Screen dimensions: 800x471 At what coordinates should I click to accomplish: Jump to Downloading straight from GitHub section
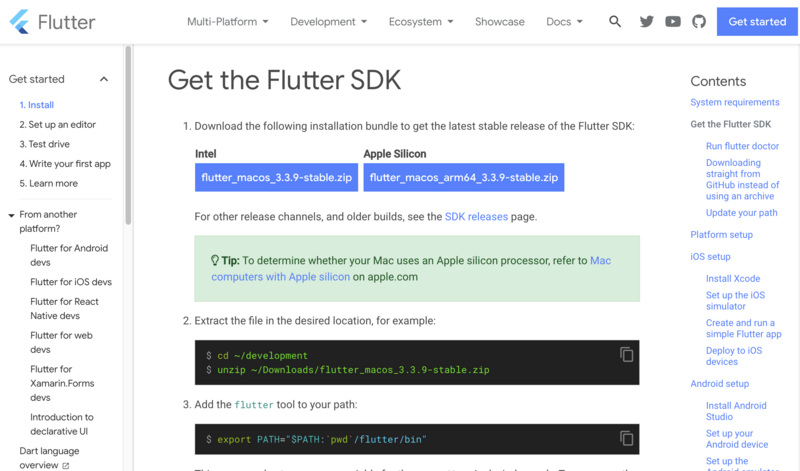point(742,179)
